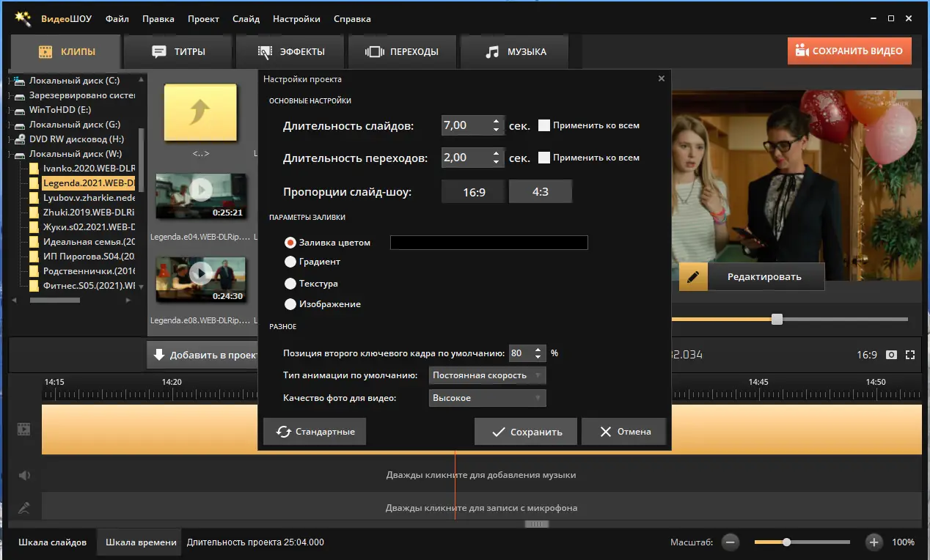
Task: Open the Постоянная скорость animation dropdown
Action: pos(488,375)
